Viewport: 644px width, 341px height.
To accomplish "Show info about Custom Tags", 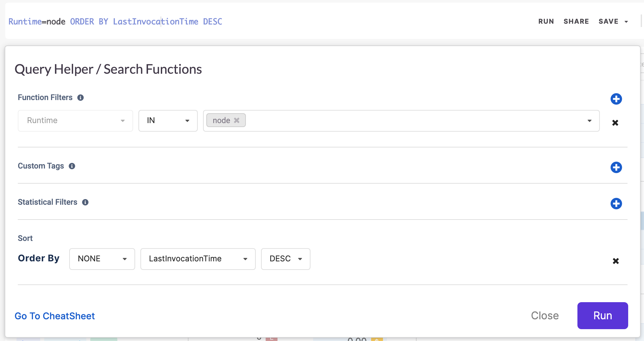I will tap(72, 166).
